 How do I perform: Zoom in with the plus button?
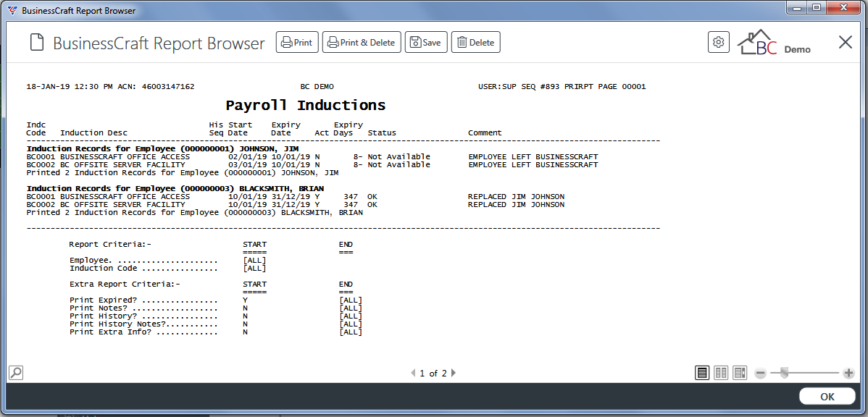pyautogui.click(x=848, y=374)
